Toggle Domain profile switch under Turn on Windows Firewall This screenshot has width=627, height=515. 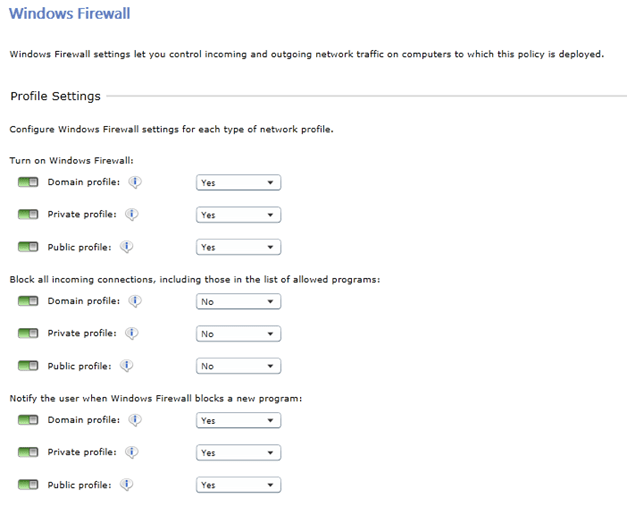(x=28, y=183)
